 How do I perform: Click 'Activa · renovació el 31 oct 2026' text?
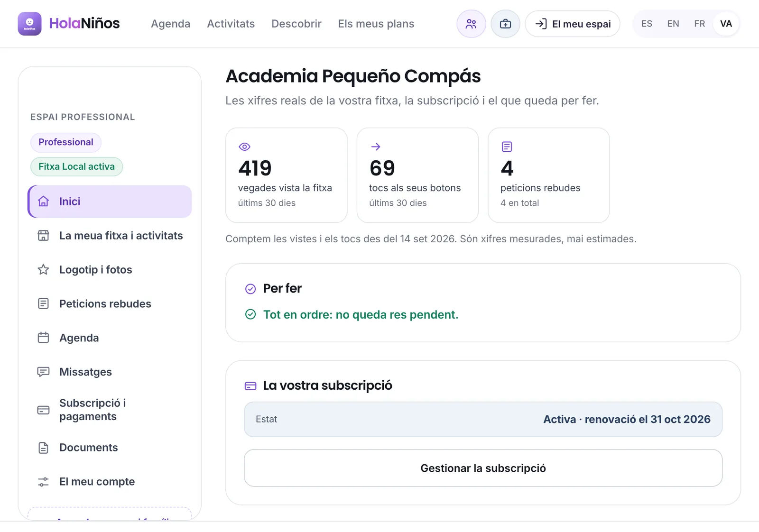pos(627,419)
